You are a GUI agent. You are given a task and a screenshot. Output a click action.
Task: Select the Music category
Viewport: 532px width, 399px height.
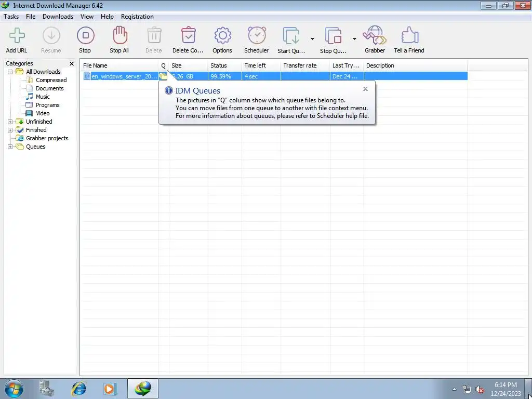point(43,97)
